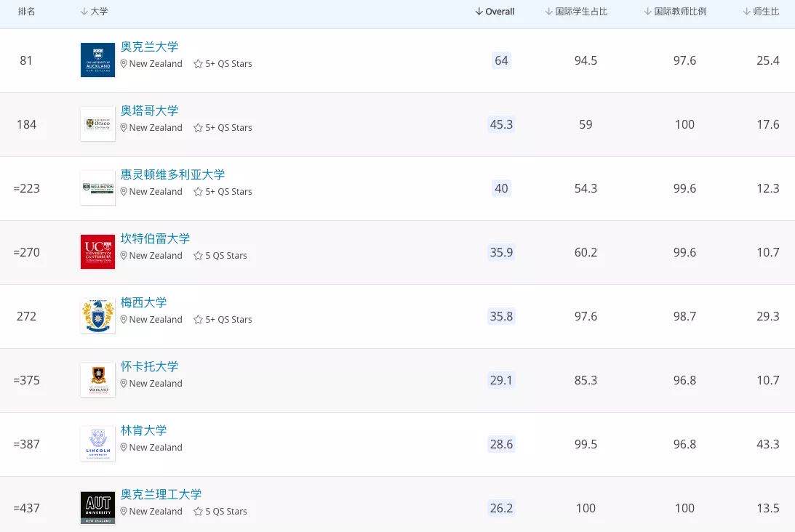Click the QS star icon for 奥克兰理工大学

pos(198,511)
